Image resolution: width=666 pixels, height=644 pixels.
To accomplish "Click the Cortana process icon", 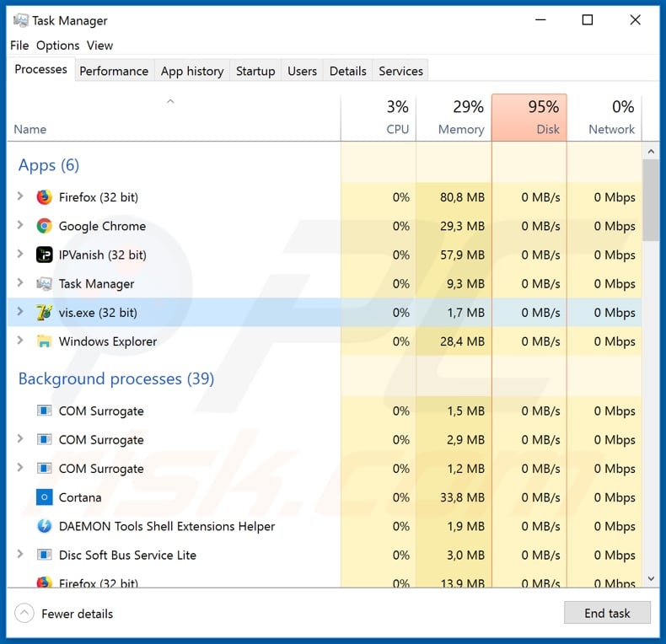I will coord(44,497).
